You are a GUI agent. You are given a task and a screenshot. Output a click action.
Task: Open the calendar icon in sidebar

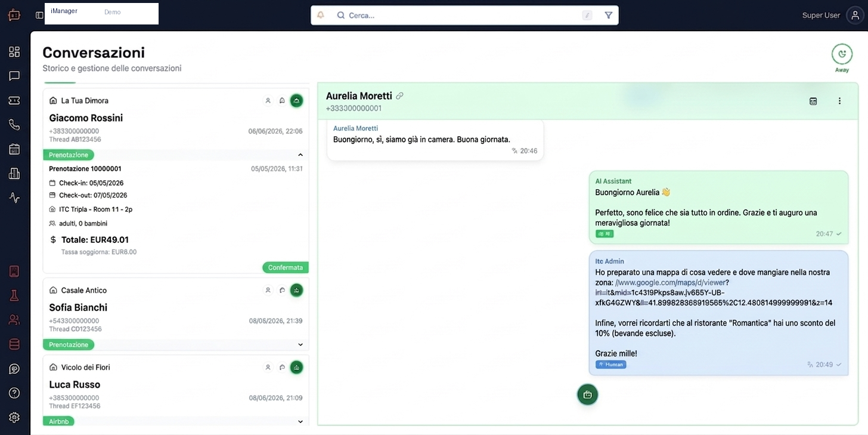(x=14, y=149)
